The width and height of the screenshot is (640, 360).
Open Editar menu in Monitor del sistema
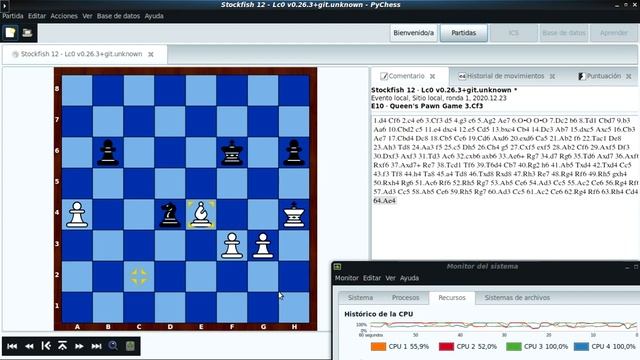click(x=372, y=278)
